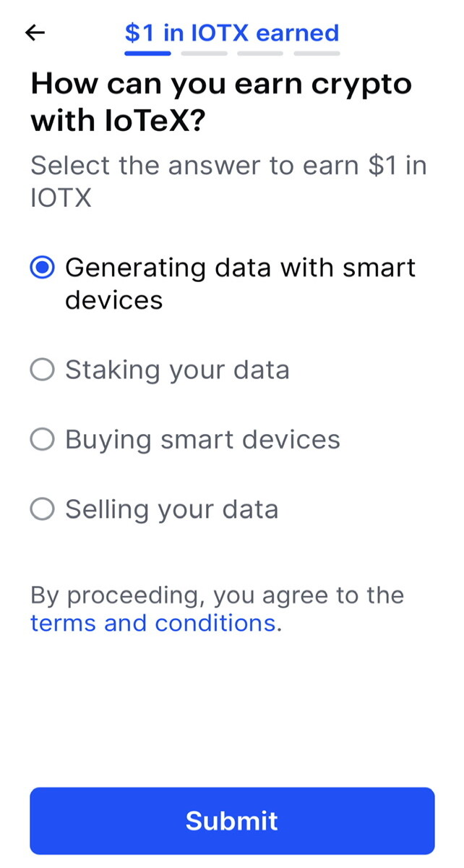Tap the Staking your data answer text
The image size is (464, 868).
177,370
